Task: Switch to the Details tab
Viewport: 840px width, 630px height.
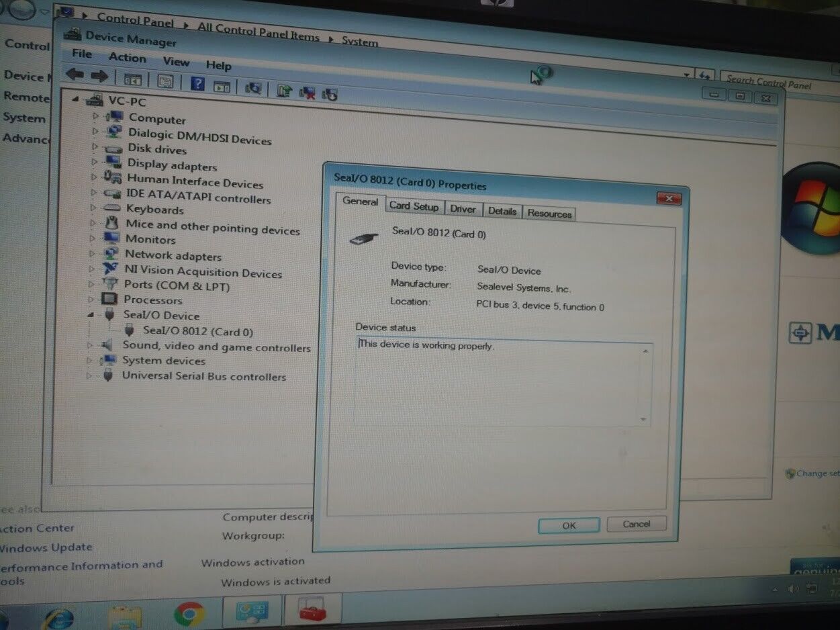Action: point(502,211)
